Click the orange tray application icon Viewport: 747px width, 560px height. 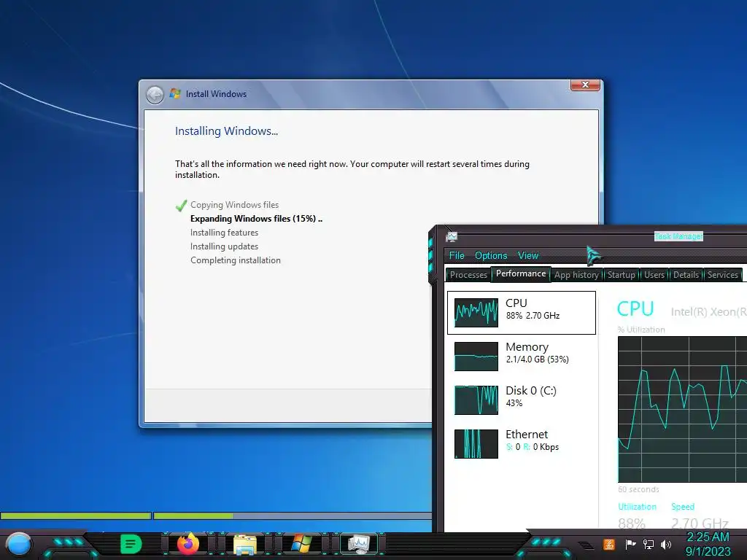pos(609,544)
